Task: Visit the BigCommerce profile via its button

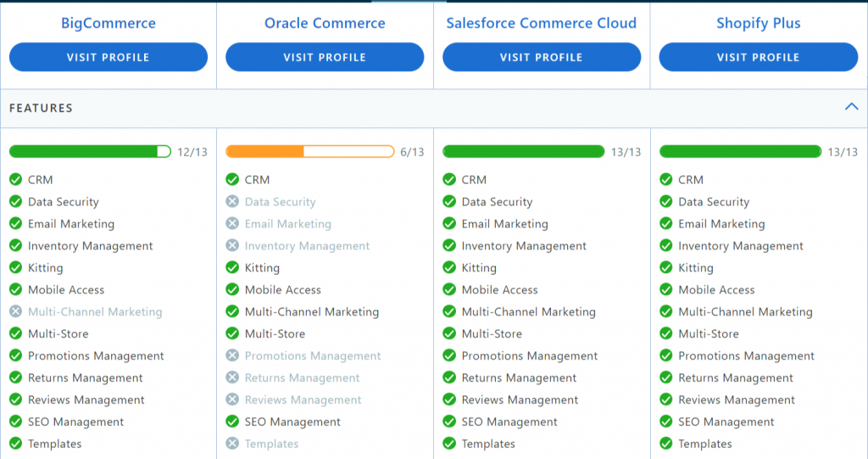Action: (108, 57)
